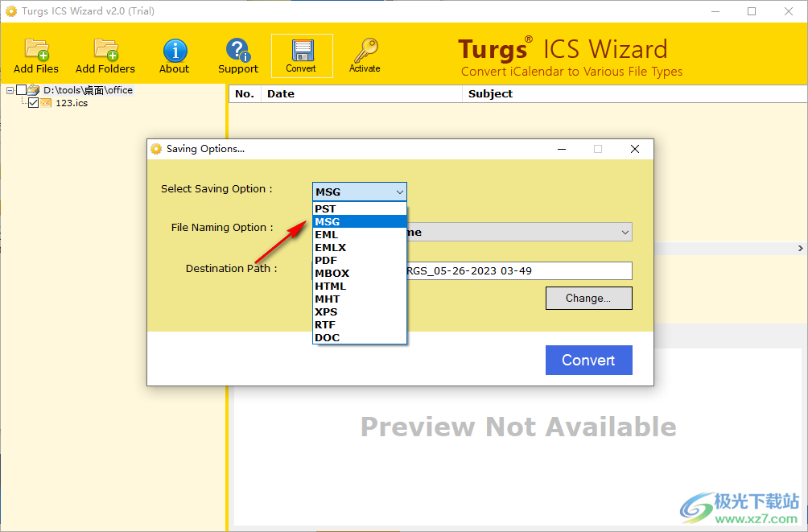The width and height of the screenshot is (808, 532).
Task: Choose XPS from the saving options list
Action: tap(360, 312)
